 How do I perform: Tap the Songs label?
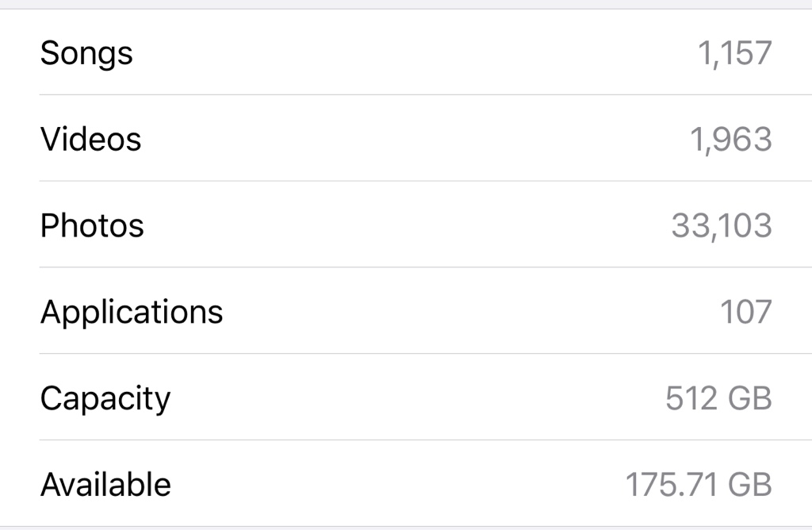86,54
